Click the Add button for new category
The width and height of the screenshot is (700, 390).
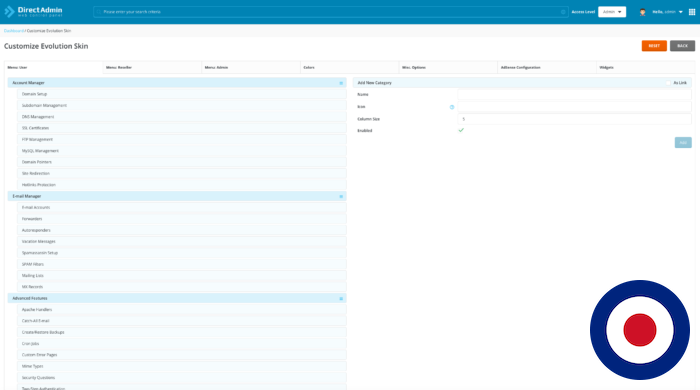(x=683, y=143)
